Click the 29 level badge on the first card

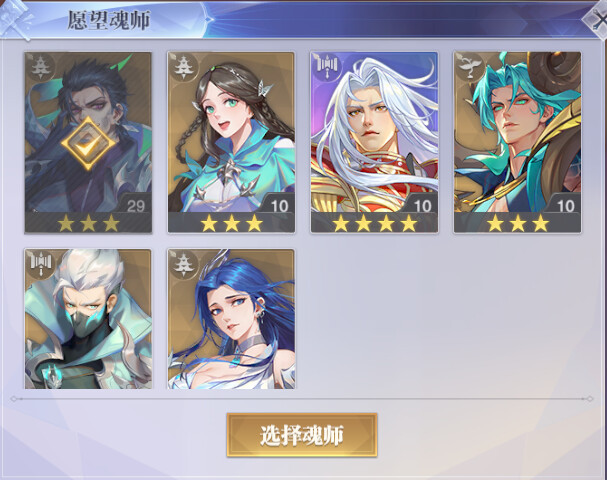point(135,206)
